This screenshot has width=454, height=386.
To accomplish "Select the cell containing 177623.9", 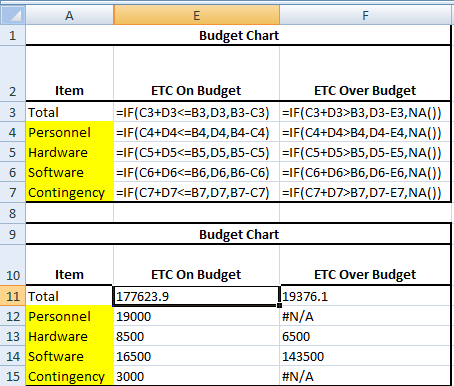I will 196,296.
